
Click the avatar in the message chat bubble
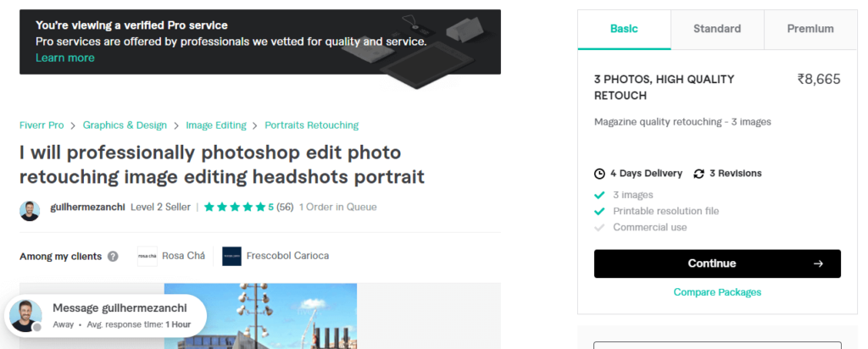coord(25,316)
